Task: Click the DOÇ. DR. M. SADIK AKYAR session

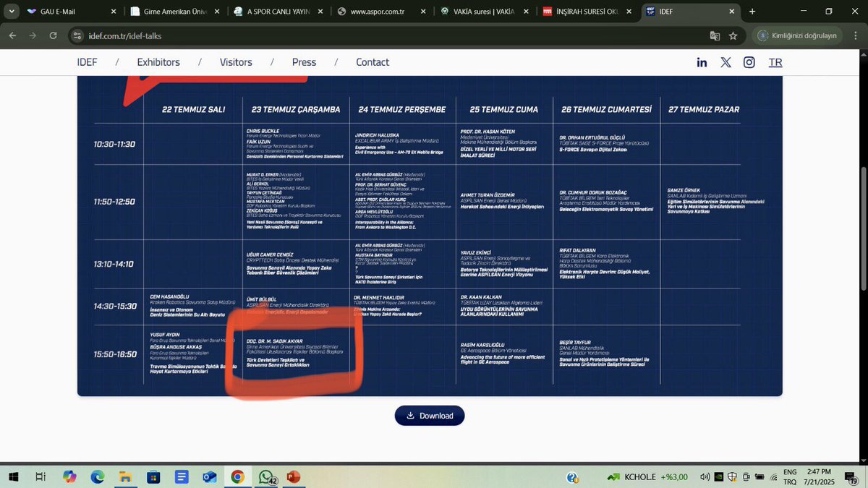Action: tap(295, 353)
